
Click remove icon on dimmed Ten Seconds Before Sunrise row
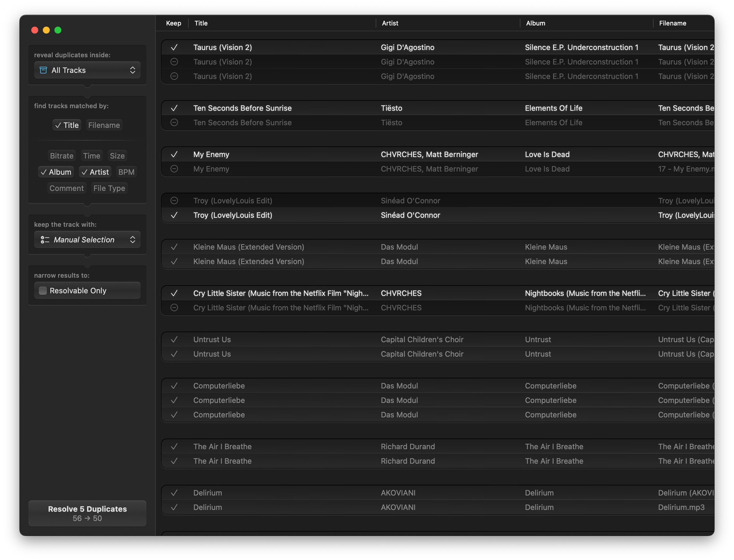pyautogui.click(x=174, y=122)
